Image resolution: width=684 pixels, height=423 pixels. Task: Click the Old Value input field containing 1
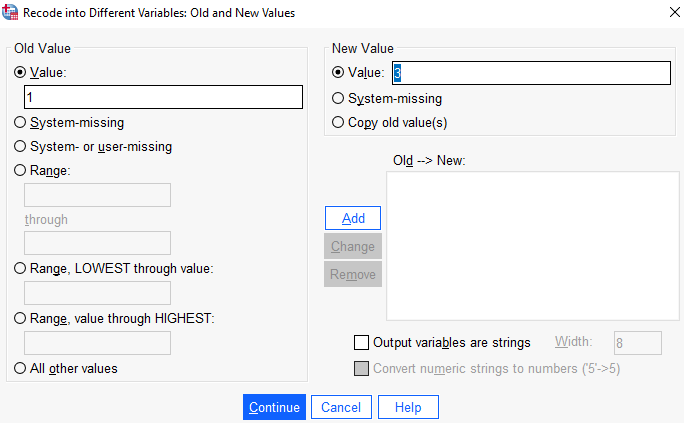click(164, 97)
